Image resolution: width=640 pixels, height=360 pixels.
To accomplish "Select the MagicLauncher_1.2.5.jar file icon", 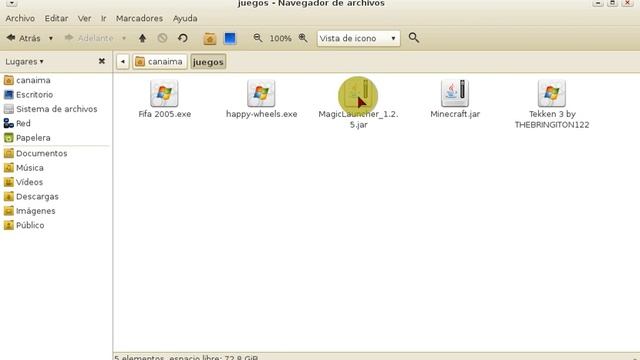I will coord(358,93).
